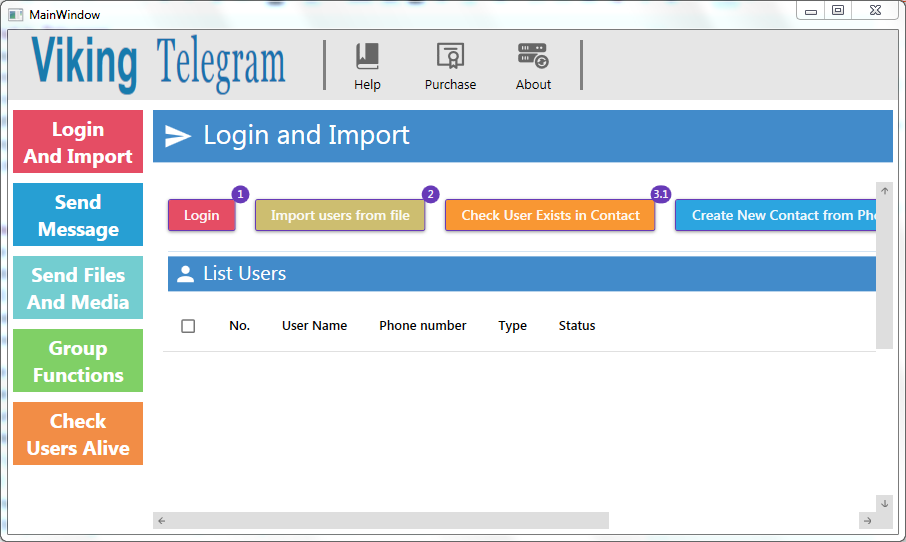Screen dimensions: 906x542
Task: Click the Help label in toolbar
Action: click(x=367, y=84)
